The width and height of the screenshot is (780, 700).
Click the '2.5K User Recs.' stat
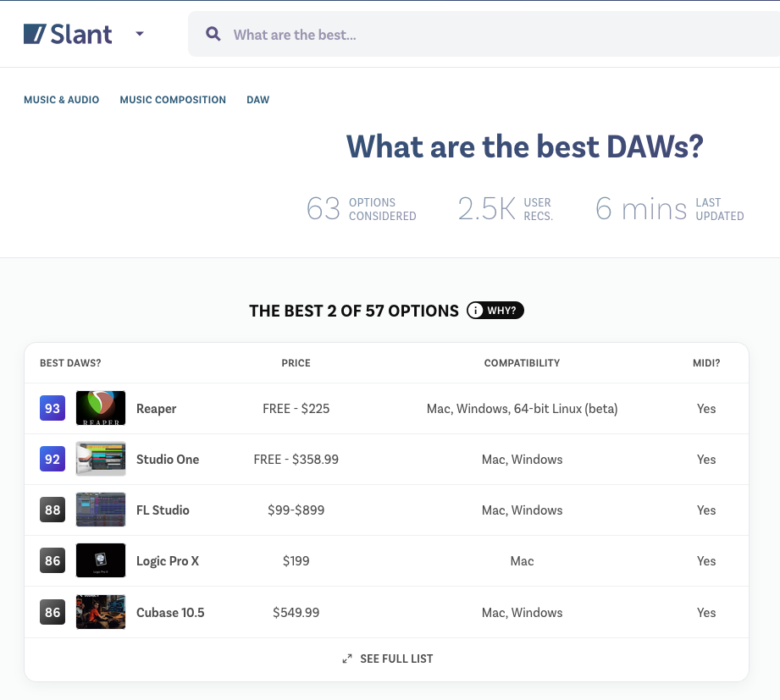tap(506, 208)
